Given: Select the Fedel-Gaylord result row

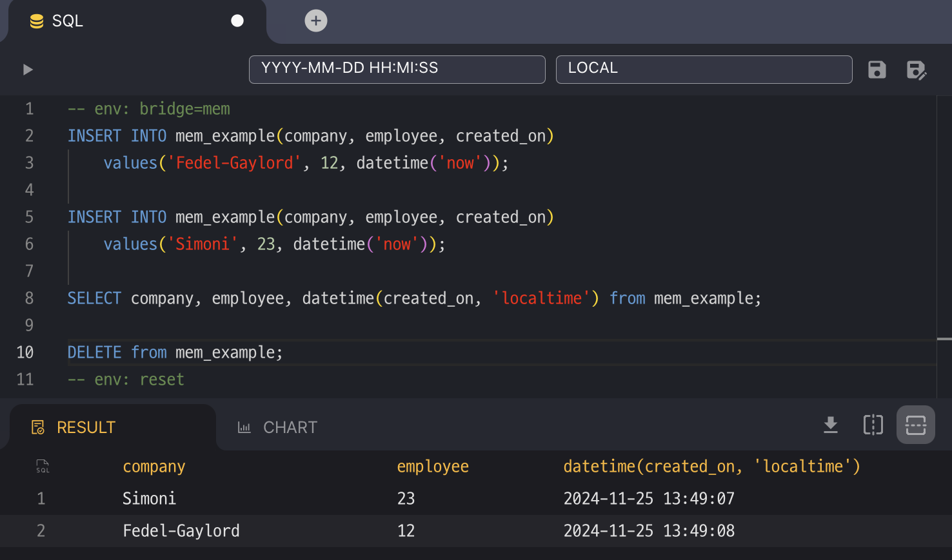Looking at the screenshot, I should pyautogui.click(x=181, y=531).
